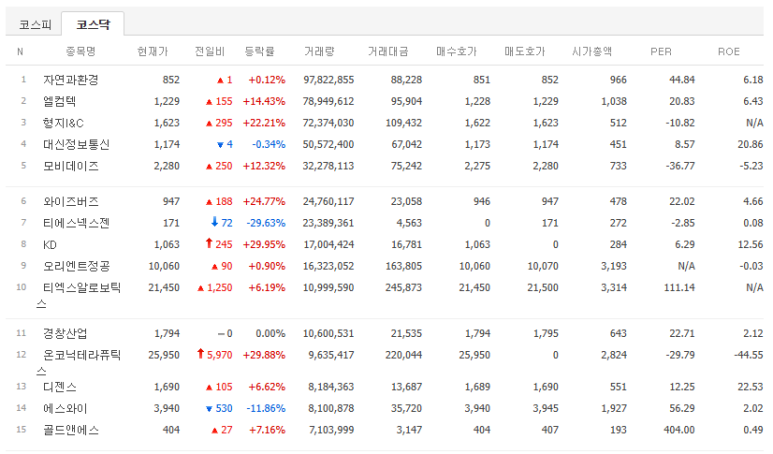The height and width of the screenshot is (454, 773).
Task: Open stock 온코닉테라퓨틱스
Action: (x=78, y=363)
